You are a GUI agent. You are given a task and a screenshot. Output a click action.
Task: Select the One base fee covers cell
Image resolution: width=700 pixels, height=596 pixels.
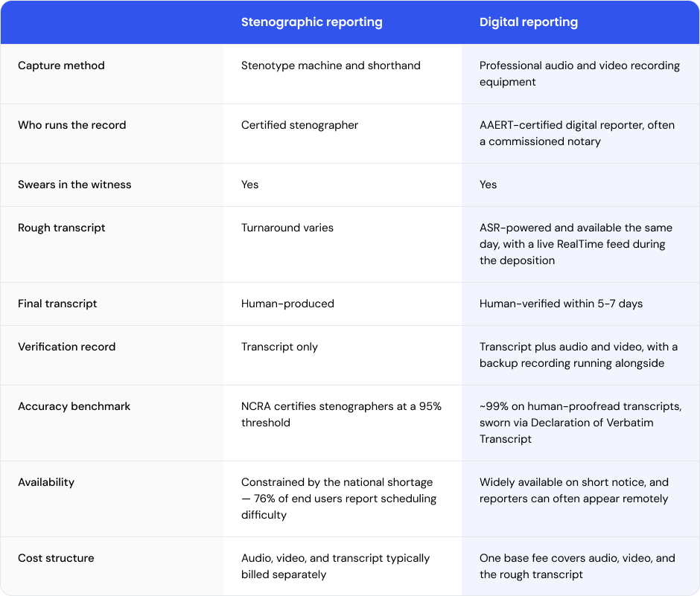tap(577, 566)
